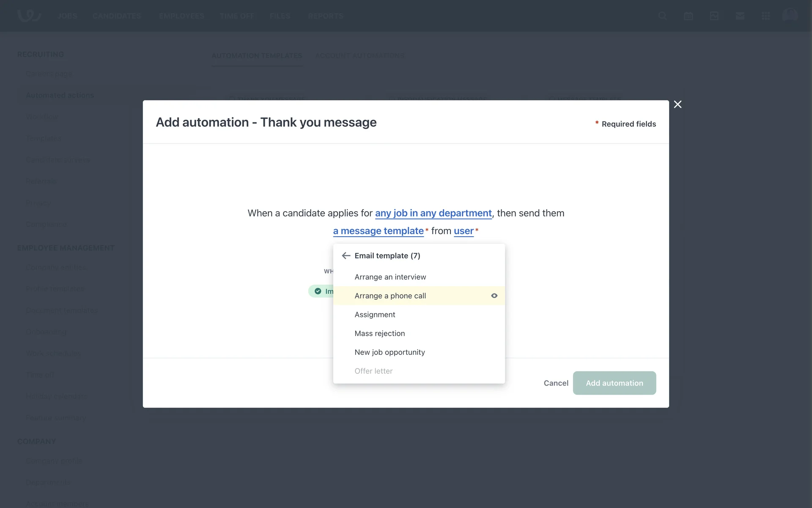This screenshot has width=812, height=508.
Task: Click the app logo in navbar
Action: (x=29, y=15)
